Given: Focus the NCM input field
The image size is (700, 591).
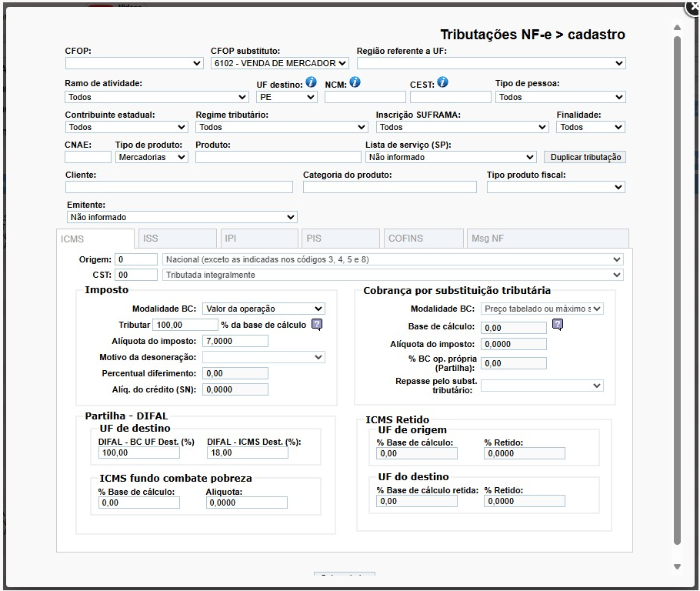Looking at the screenshot, I should click(365, 97).
